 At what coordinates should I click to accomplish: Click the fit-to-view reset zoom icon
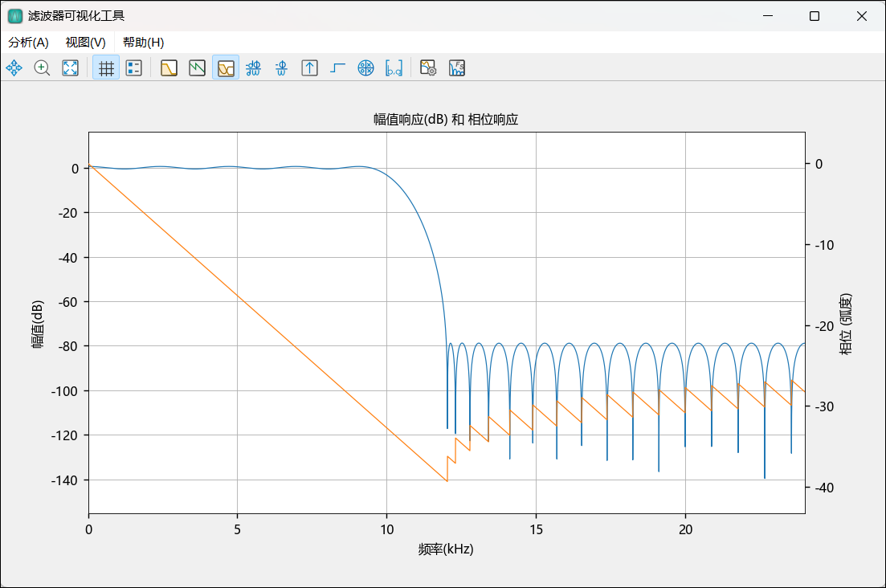click(x=70, y=68)
